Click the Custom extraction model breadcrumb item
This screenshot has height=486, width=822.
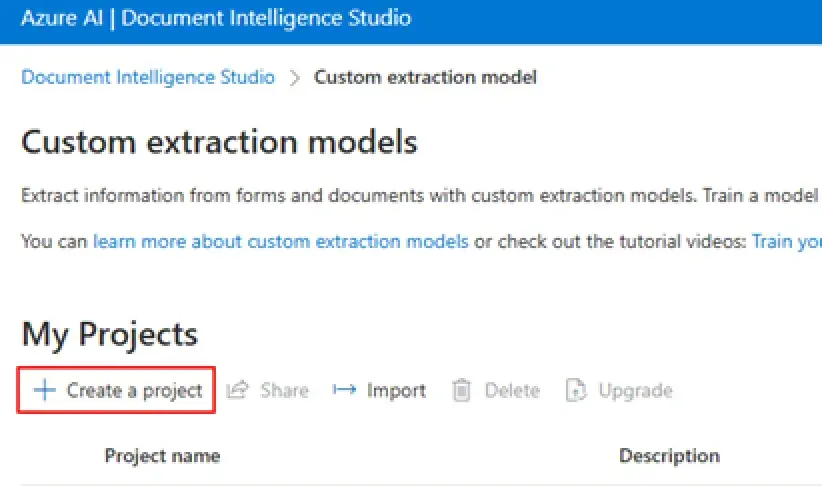[x=425, y=78]
